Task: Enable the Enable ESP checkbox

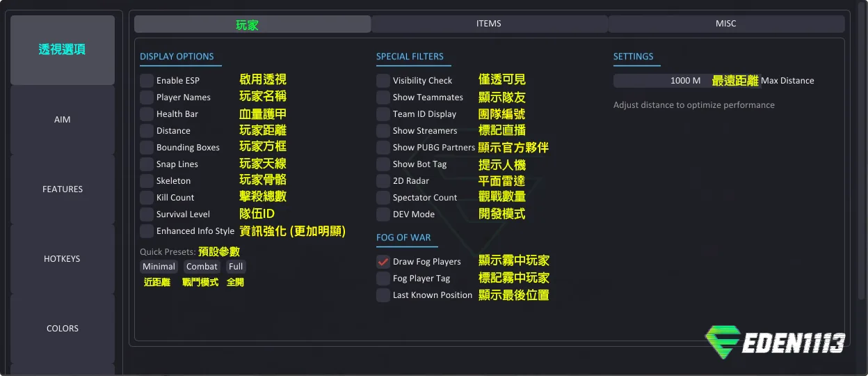Action: coord(147,81)
